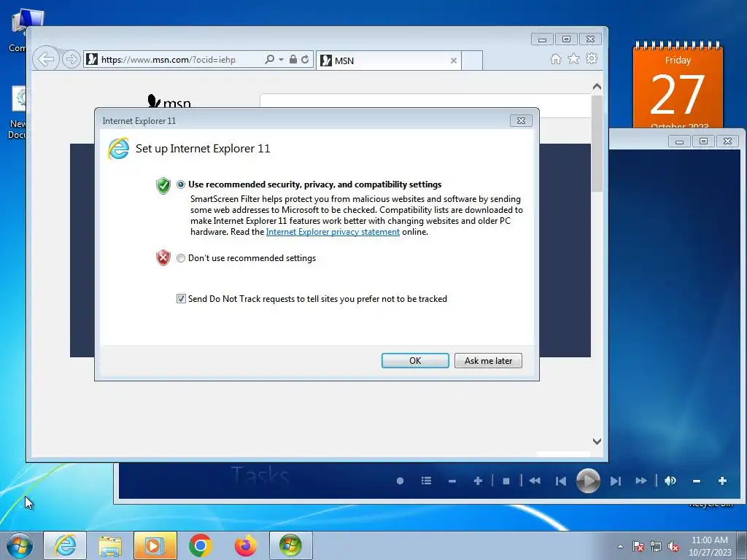Rewind playback in media player
The width and height of the screenshot is (747, 560).
[535, 481]
